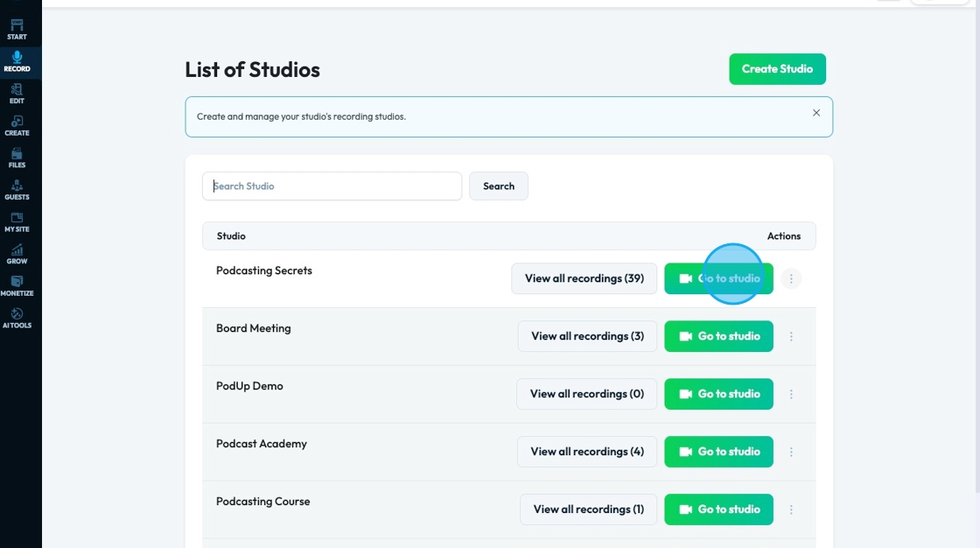
Task: Open the My Site section
Action: click(17, 221)
